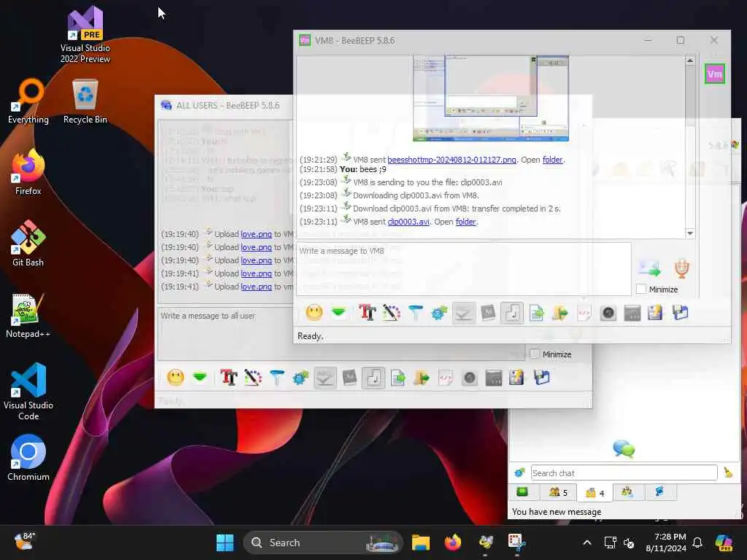Expand hidden system tray icons chevron
Viewport: 747px width, 560px height.
pos(587,542)
